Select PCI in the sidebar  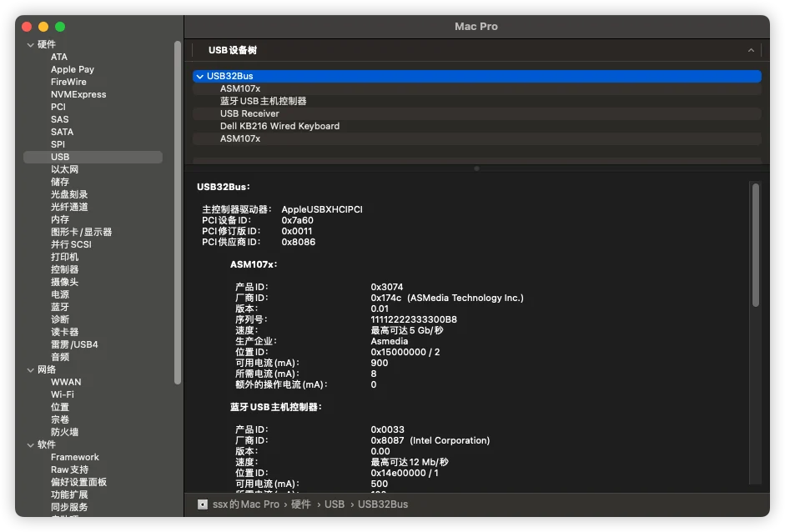[58, 107]
